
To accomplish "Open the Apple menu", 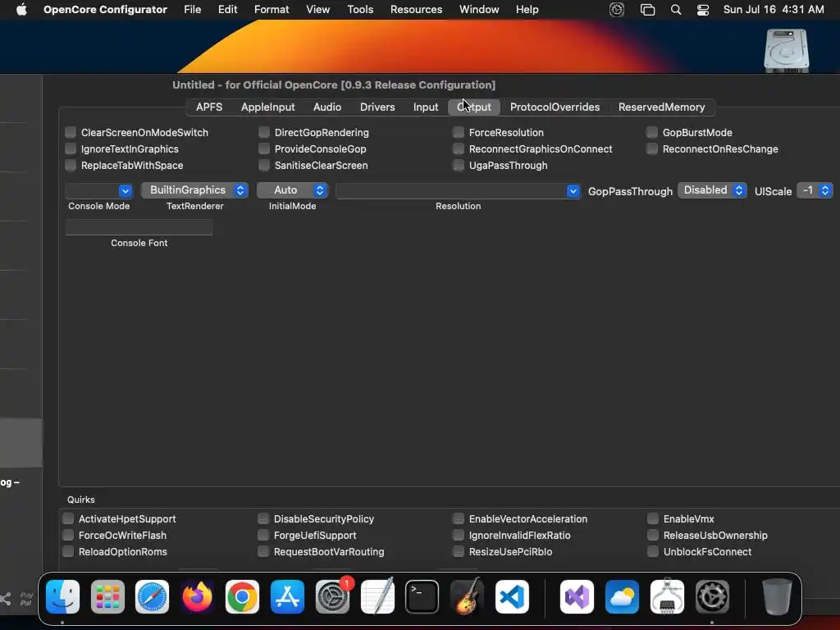I will click(21, 10).
